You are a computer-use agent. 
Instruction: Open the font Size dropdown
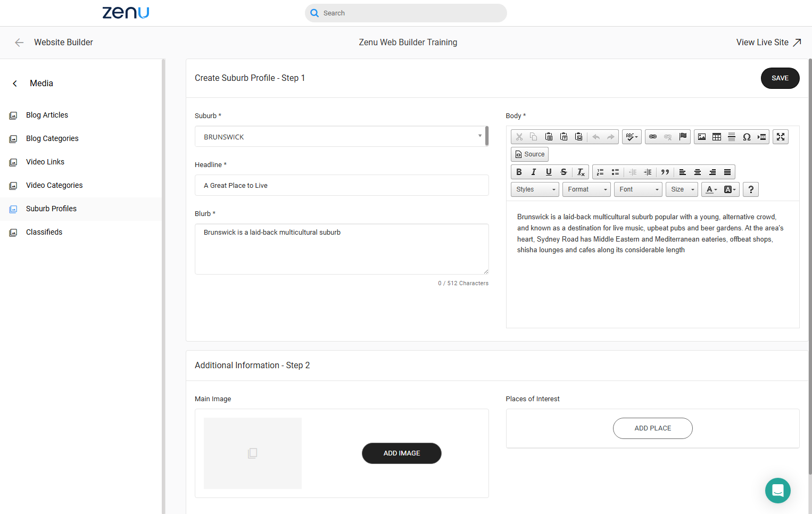(682, 189)
